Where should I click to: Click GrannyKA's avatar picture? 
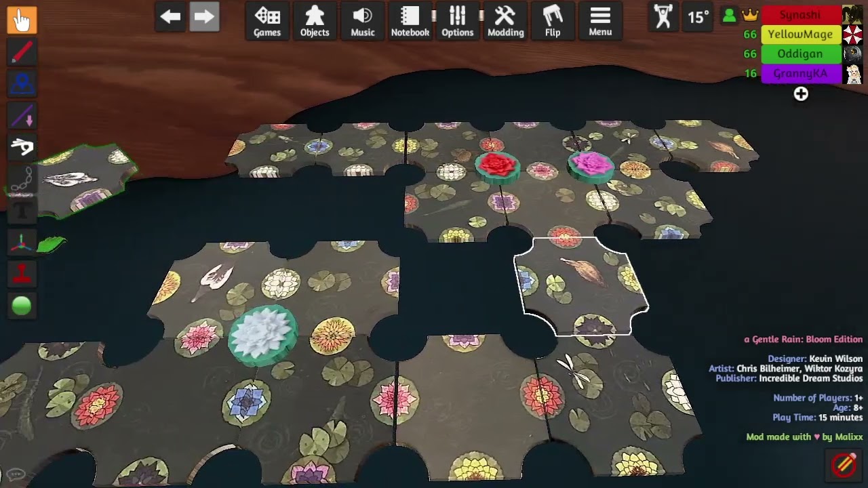coord(852,74)
